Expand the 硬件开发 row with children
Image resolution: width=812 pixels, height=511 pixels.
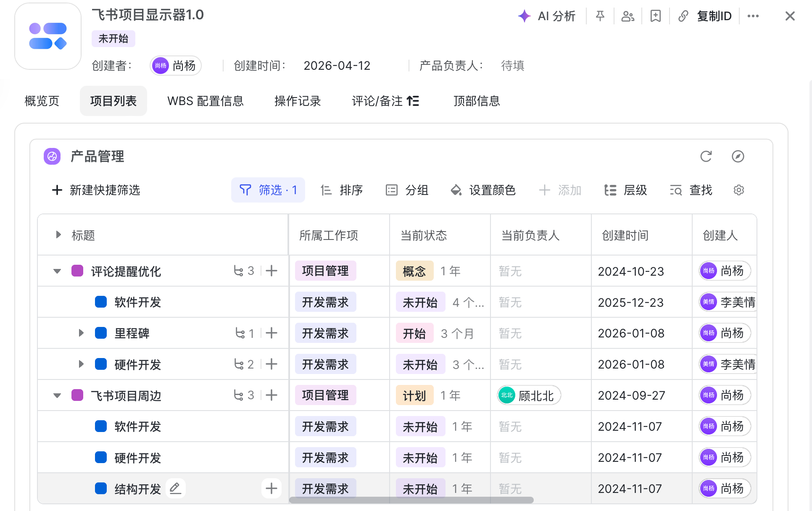pos(81,364)
